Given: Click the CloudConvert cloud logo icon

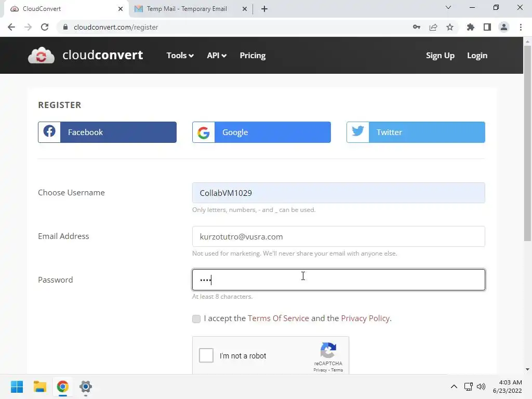Looking at the screenshot, I should coord(41,55).
